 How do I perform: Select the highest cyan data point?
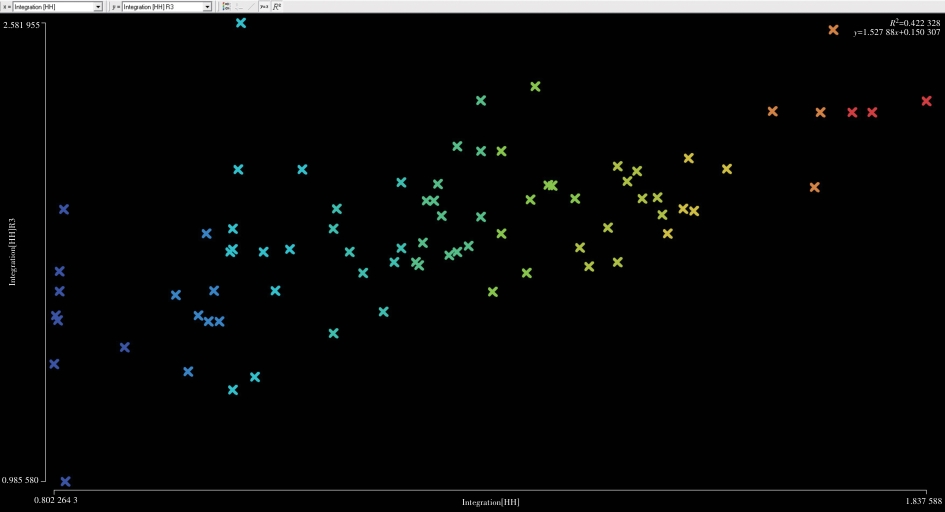(241, 22)
